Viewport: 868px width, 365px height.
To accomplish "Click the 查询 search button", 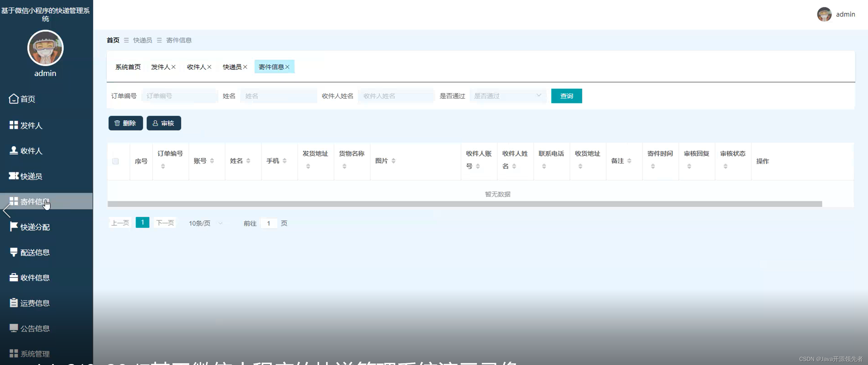I will click(x=566, y=96).
